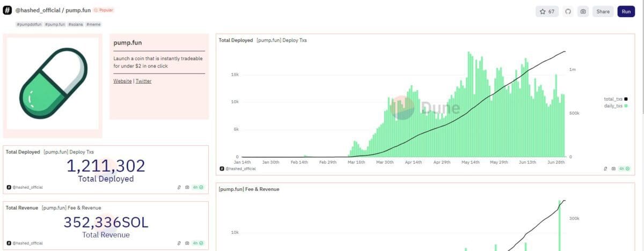Click the Share button
Viewport: 644px width, 251px height.
(x=603, y=11)
